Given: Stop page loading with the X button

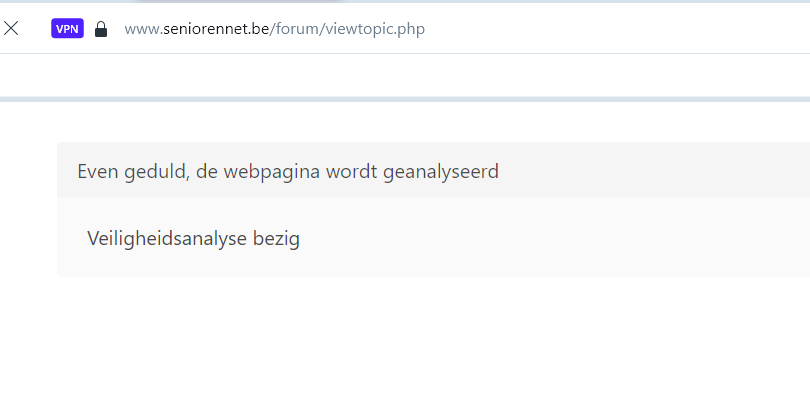Looking at the screenshot, I should 11,28.
